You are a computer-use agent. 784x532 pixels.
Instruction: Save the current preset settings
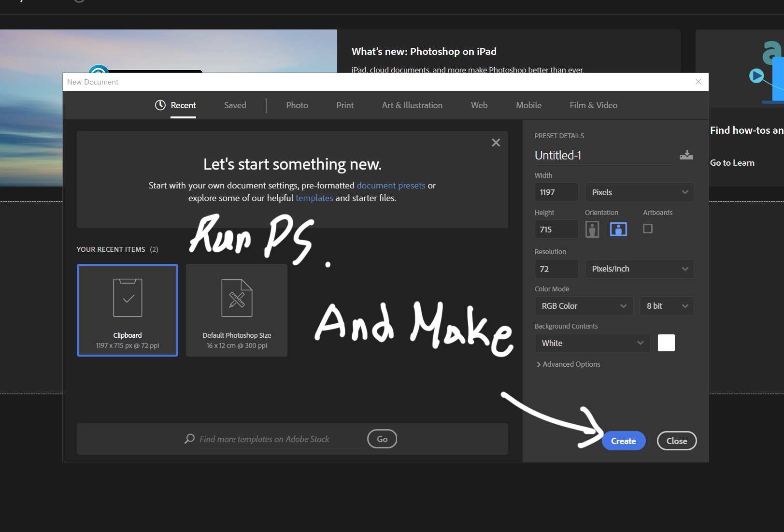coord(686,155)
